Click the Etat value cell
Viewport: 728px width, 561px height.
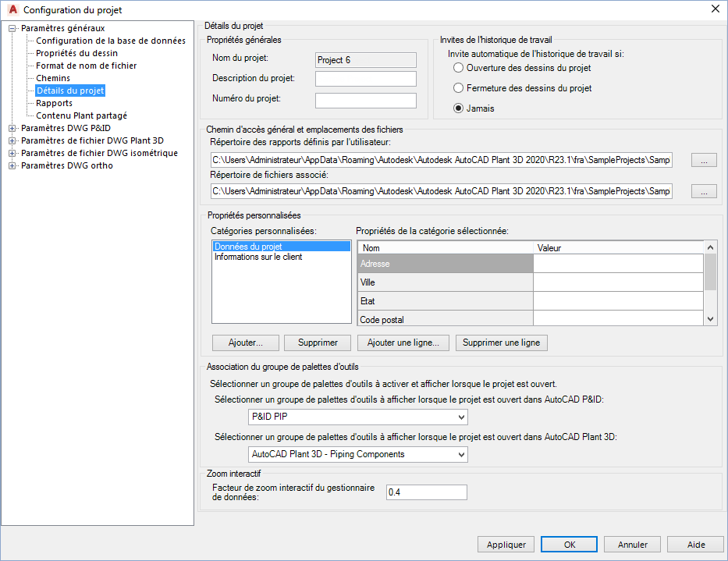coord(619,301)
